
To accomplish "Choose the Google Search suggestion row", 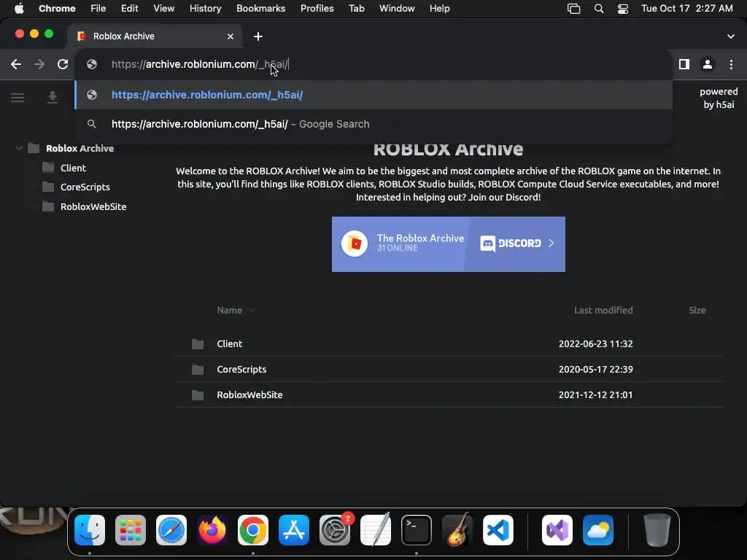I will [x=373, y=124].
